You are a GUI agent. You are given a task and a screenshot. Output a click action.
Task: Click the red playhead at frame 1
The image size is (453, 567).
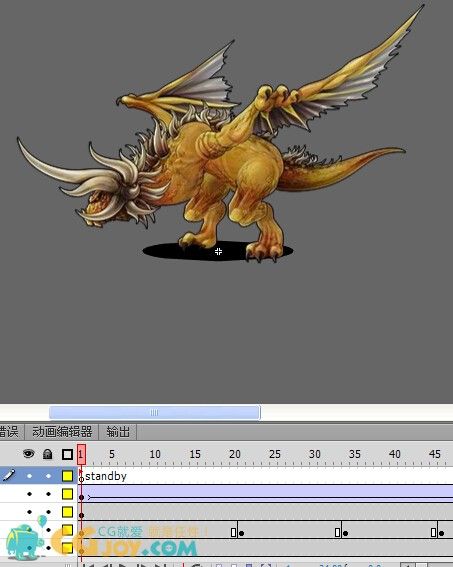coord(81,454)
